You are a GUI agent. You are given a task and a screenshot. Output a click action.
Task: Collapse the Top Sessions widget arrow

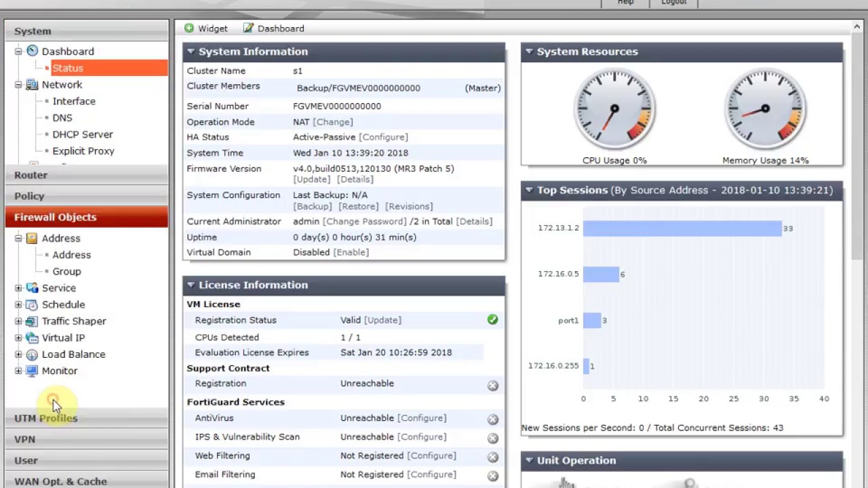[x=529, y=190]
